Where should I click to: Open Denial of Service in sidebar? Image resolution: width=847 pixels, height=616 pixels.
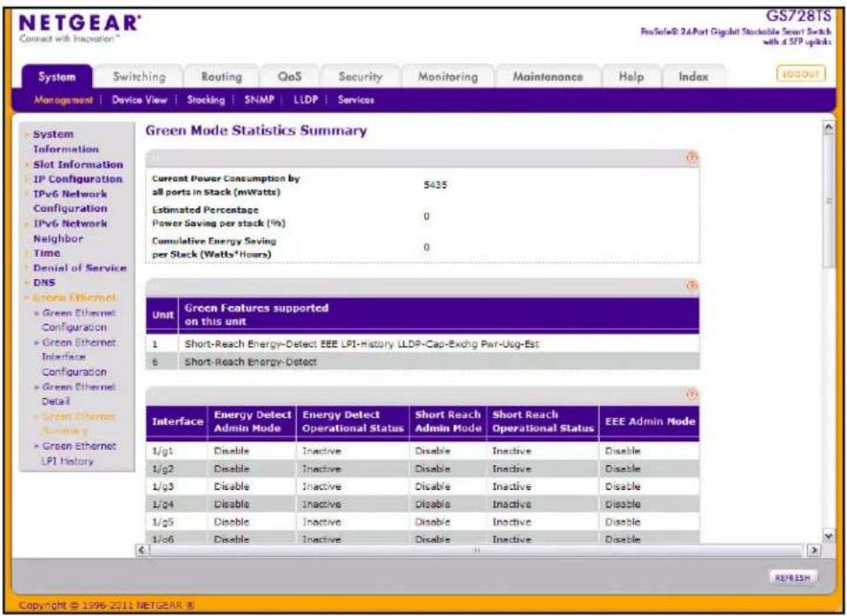[80, 267]
